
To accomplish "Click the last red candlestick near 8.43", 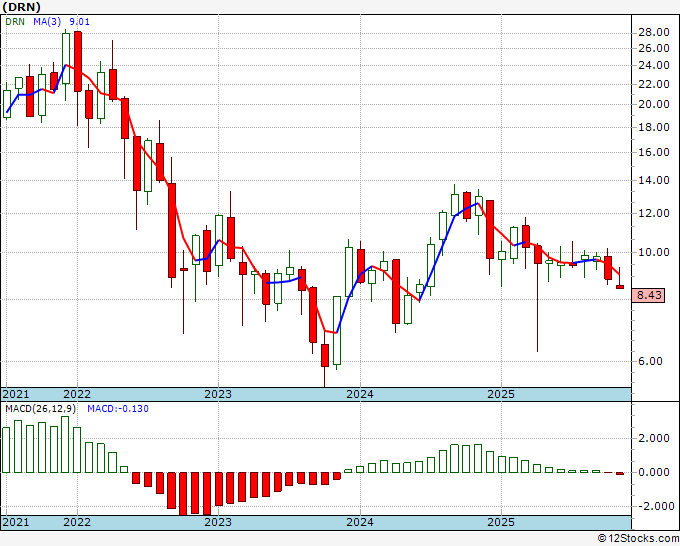I will 620,287.
